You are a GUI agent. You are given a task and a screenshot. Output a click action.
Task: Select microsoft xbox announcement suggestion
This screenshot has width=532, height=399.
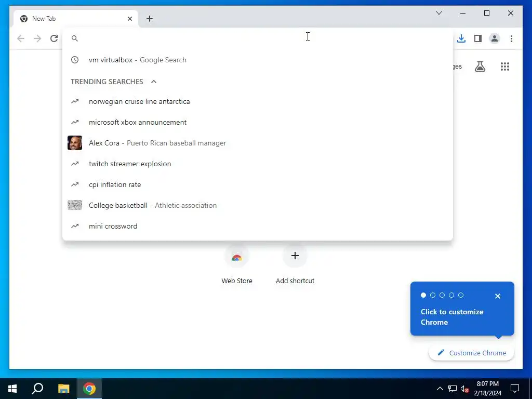(x=258, y=122)
